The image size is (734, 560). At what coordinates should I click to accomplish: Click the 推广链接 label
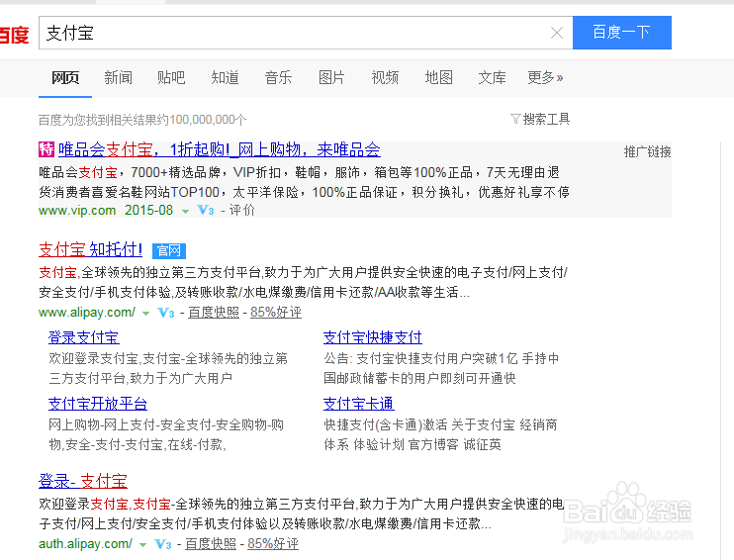647,151
